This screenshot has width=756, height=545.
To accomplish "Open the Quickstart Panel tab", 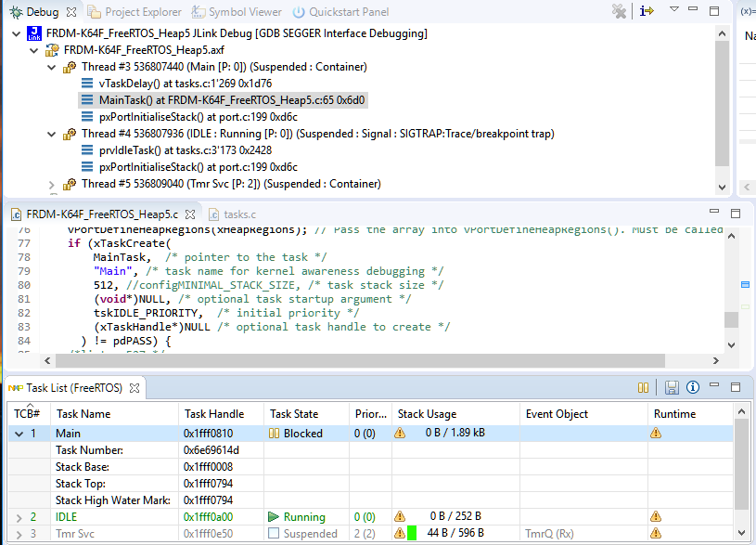I will pyautogui.click(x=340, y=12).
